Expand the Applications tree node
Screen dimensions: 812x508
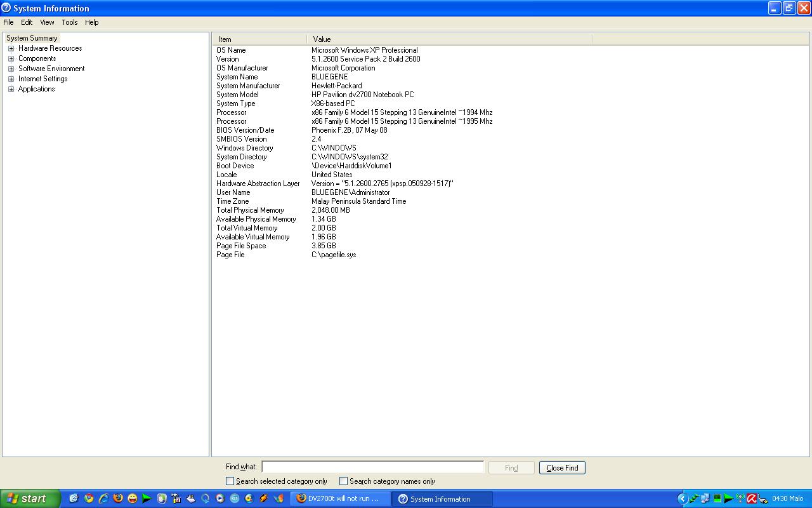(11, 89)
